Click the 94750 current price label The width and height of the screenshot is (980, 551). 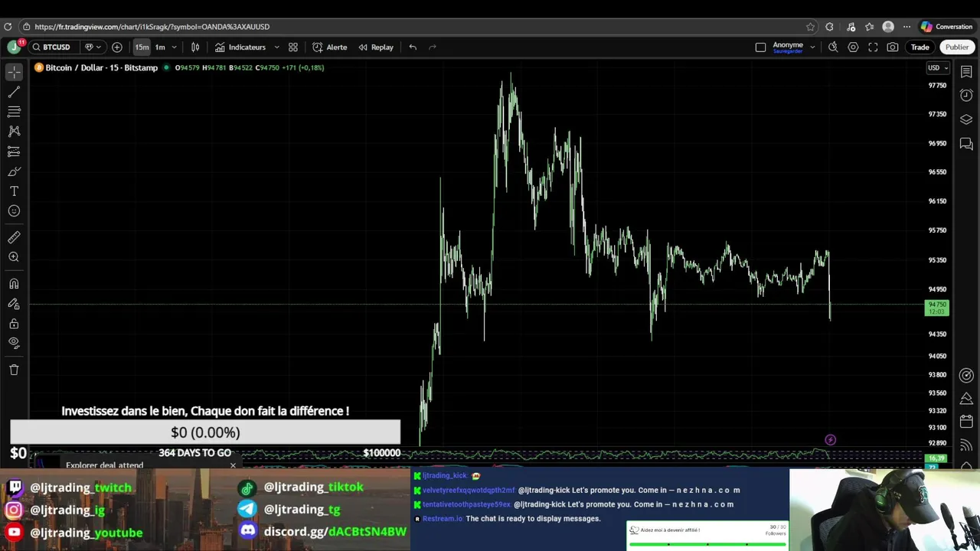click(x=937, y=308)
